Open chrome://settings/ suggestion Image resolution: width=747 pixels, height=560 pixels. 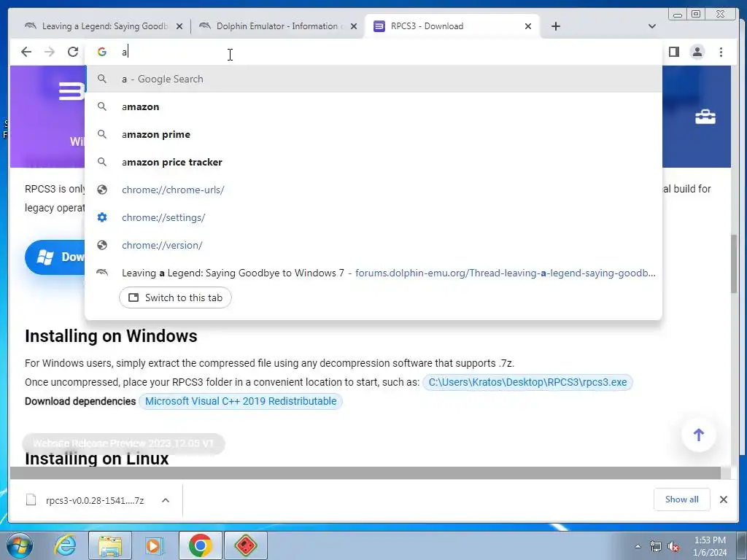pos(373,217)
